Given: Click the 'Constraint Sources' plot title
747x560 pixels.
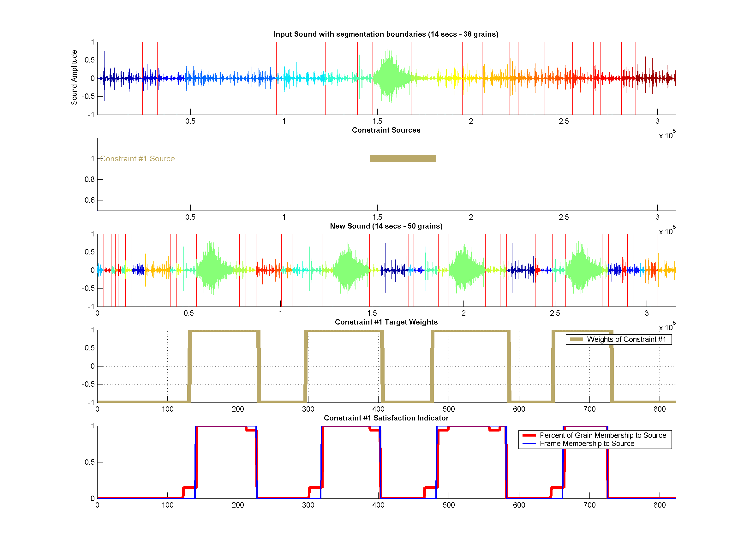Looking at the screenshot, I should [x=386, y=130].
